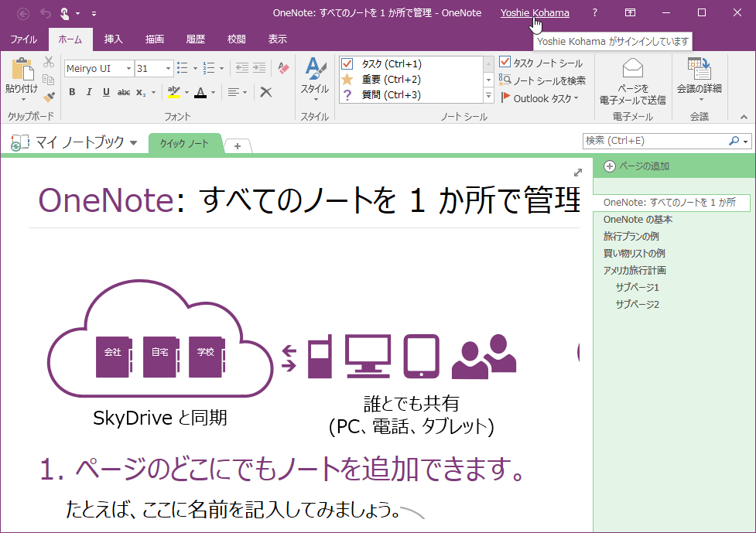This screenshot has width=756, height=533.
Task: Apply the yellow text highlight color
Action: pos(173,92)
